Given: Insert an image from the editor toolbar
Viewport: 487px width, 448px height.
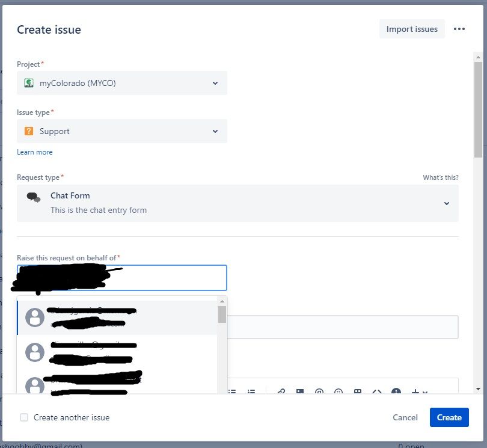Looking at the screenshot, I should (x=300, y=391).
